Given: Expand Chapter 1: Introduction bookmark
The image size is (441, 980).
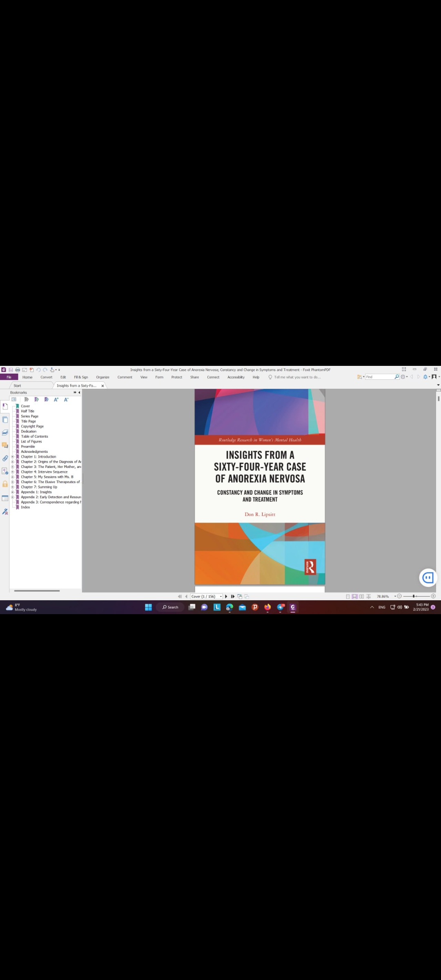Looking at the screenshot, I should [12, 457].
